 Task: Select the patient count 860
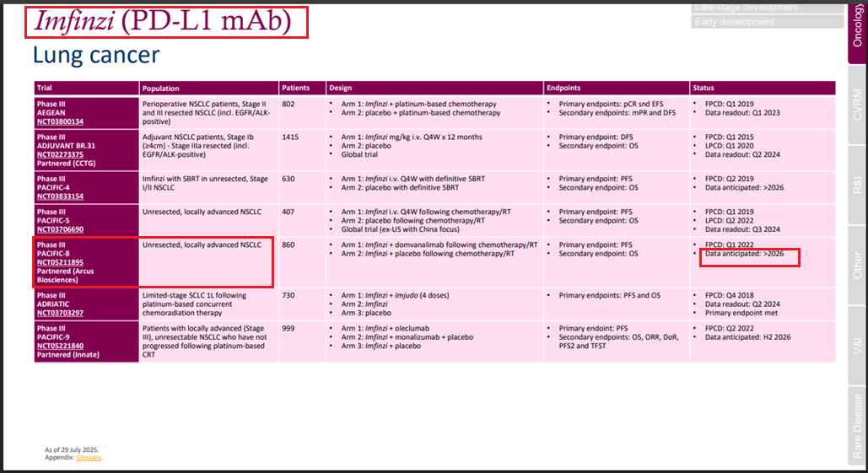click(x=288, y=245)
